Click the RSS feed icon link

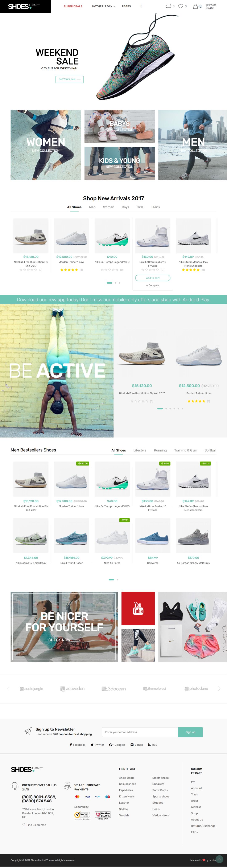(x=153, y=745)
